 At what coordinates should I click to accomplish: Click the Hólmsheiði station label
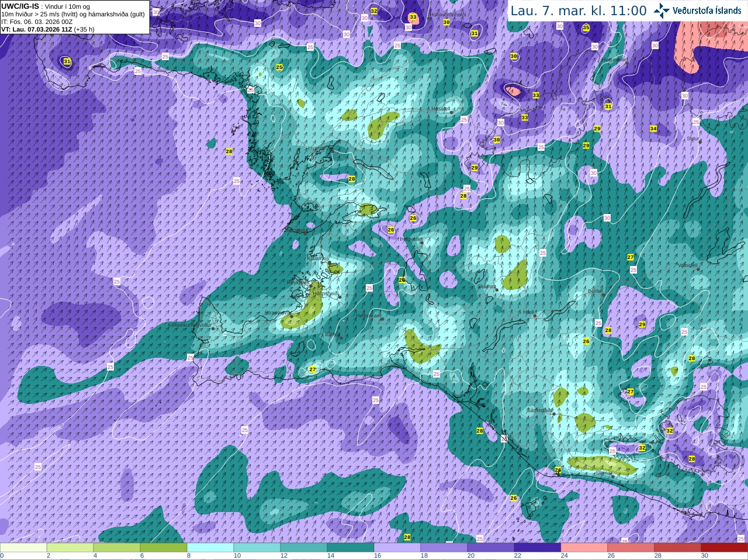pyautogui.click(x=325, y=293)
